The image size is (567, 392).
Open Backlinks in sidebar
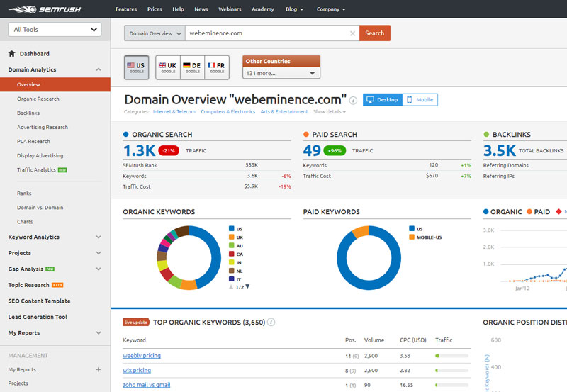(x=28, y=113)
